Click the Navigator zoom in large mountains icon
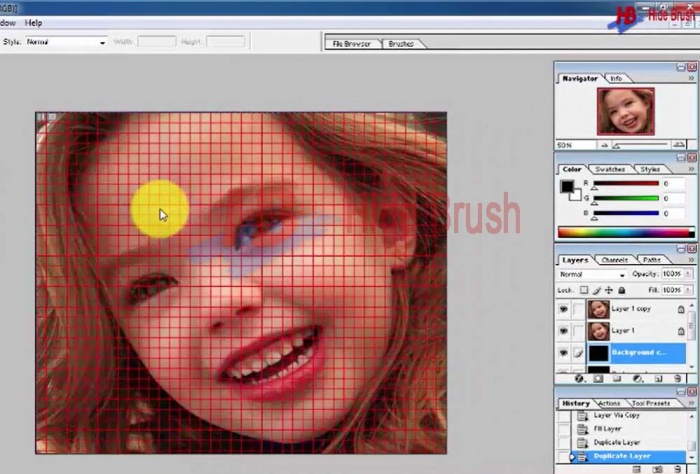 pos(679,145)
